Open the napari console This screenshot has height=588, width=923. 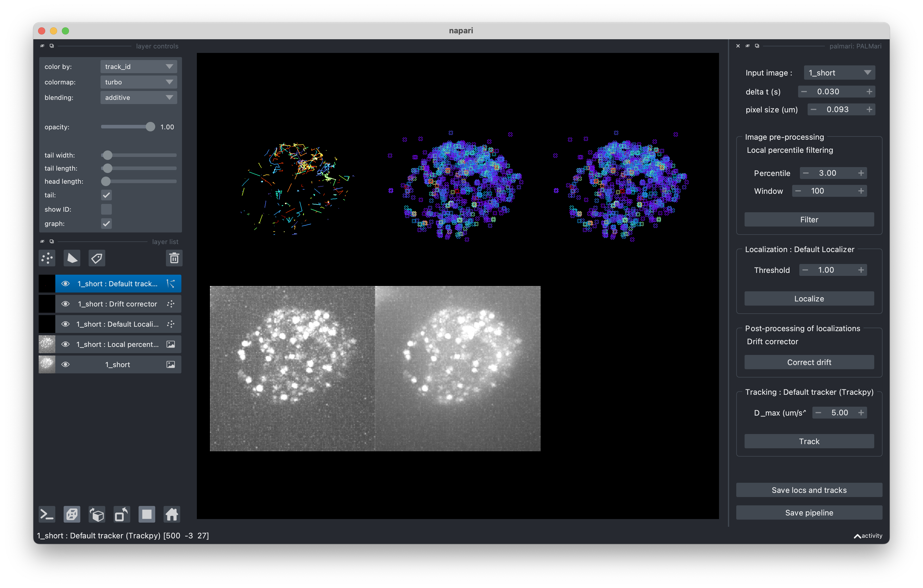(x=47, y=514)
